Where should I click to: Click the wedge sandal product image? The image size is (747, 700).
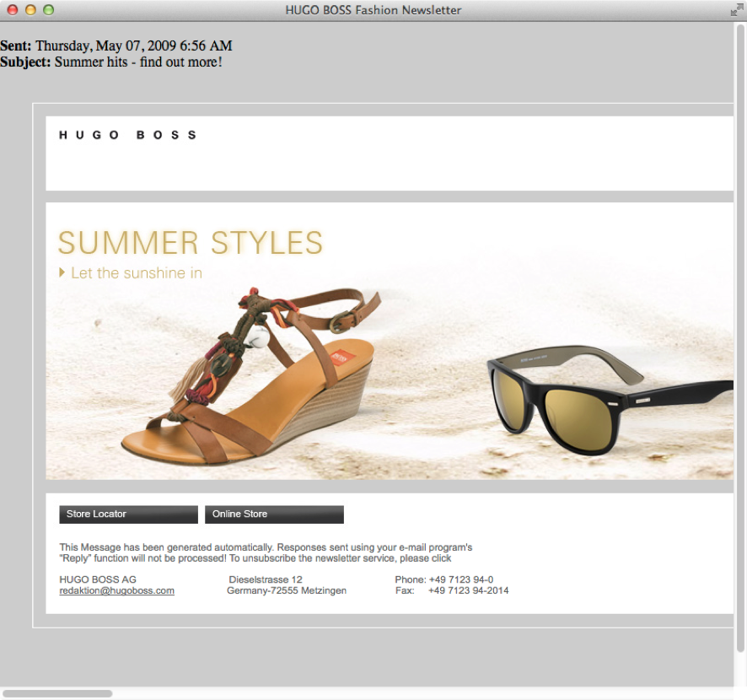(251, 375)
